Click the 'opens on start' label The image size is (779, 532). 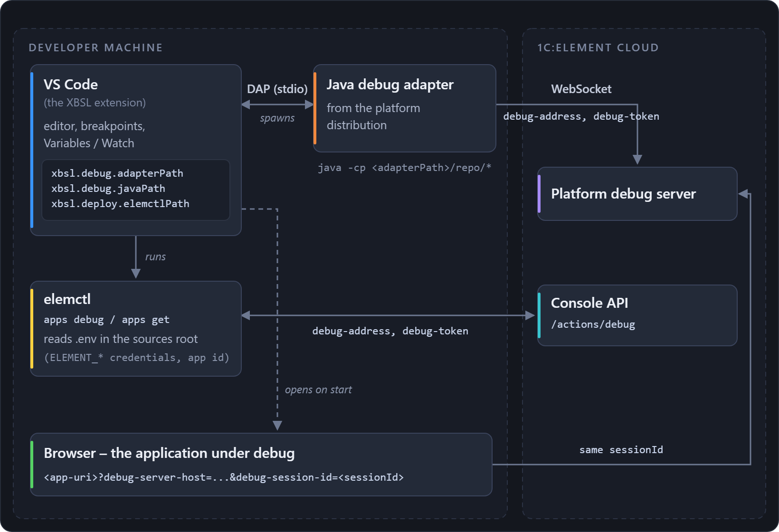pos(318,390)
